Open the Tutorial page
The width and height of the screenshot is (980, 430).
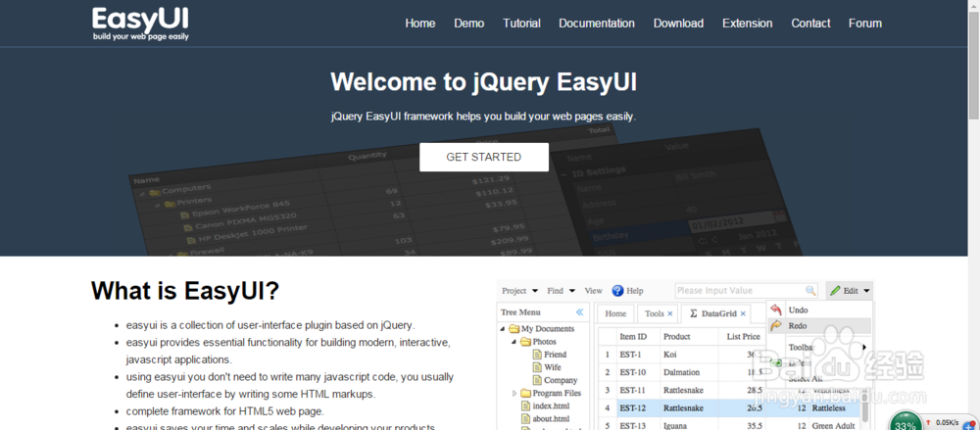pyautogui.click(x=521, y=24)
